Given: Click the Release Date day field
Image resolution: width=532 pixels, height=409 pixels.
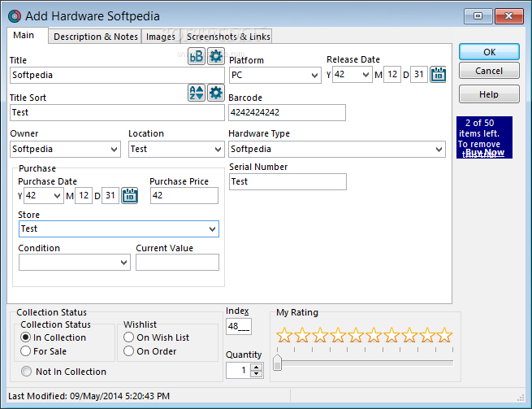Looking at the screenshot, I should coord(419,74).
